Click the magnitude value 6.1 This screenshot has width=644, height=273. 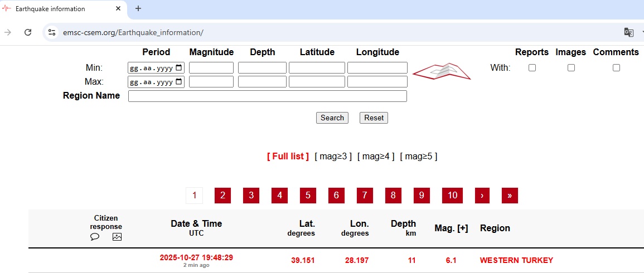[451, 260]
